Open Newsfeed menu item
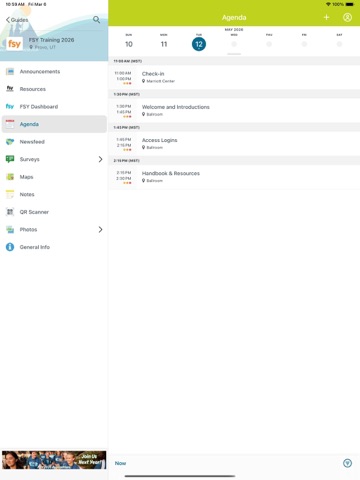Viewport: 360px width, 480px height. pyautogui.click(x=54, y=142)
